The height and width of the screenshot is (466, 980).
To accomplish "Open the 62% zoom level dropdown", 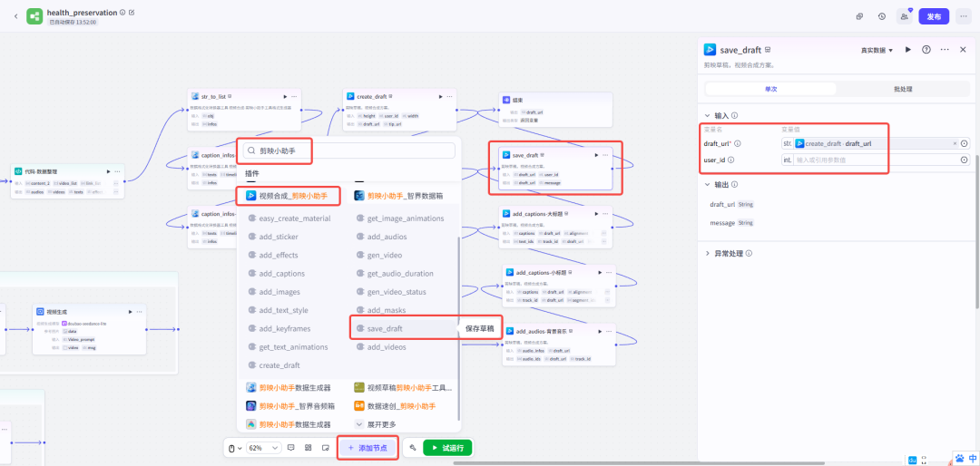I will [x=262, y=448].
